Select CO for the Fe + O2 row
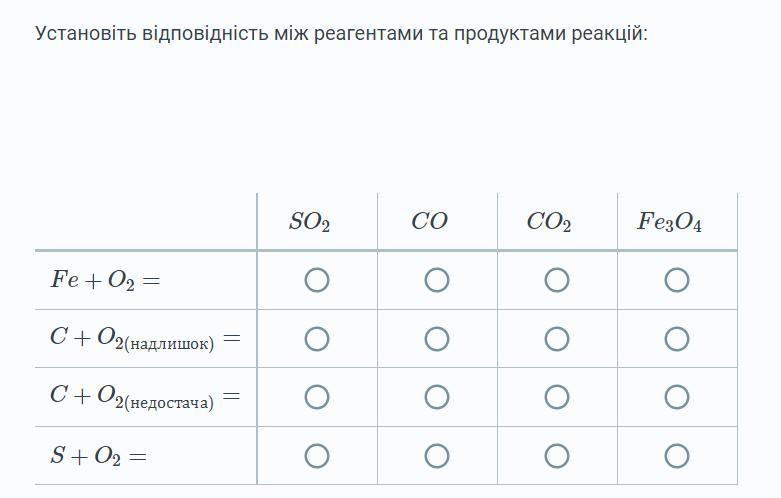This screenshot has width=781, height=498. pyautogui.click(x=437, y=280)
